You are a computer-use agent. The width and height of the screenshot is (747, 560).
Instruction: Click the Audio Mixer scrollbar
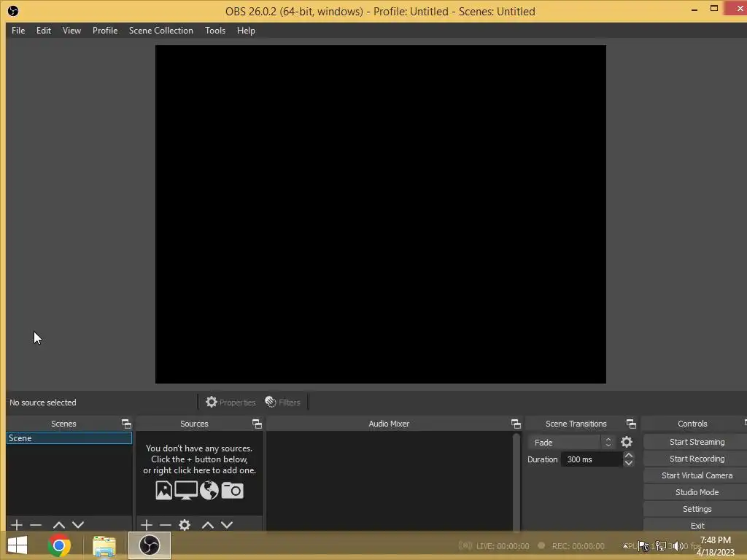click(x=516, y=481)
